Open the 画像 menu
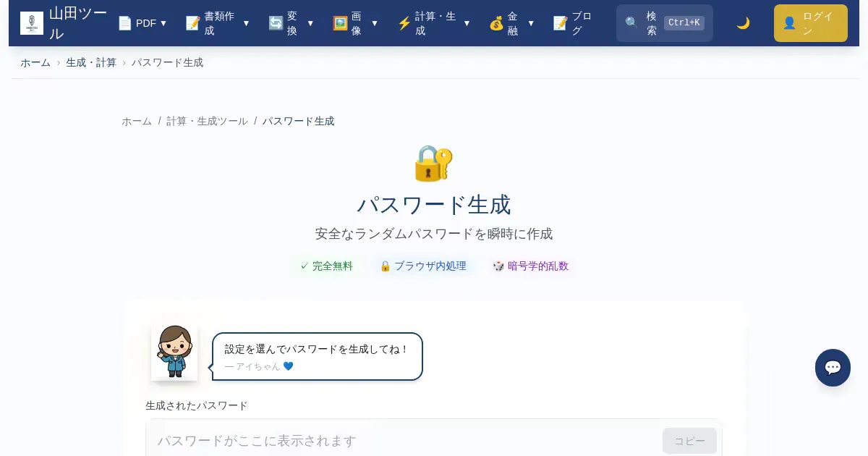 click(x=374, y=23)
